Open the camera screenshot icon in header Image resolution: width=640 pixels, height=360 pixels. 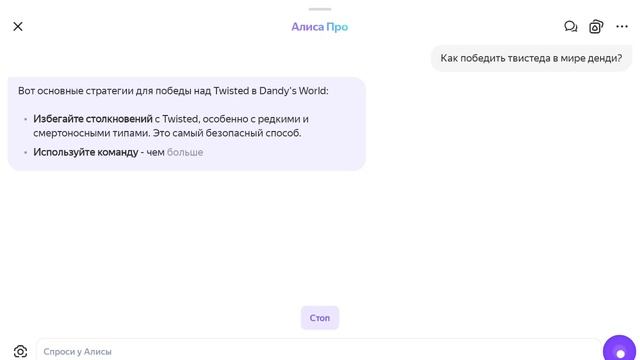(596, 27)
